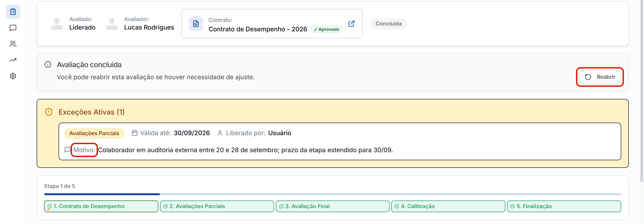Click the Reabrir button
The height and width of the screenshot is (224, 644).
coord(600,77)
